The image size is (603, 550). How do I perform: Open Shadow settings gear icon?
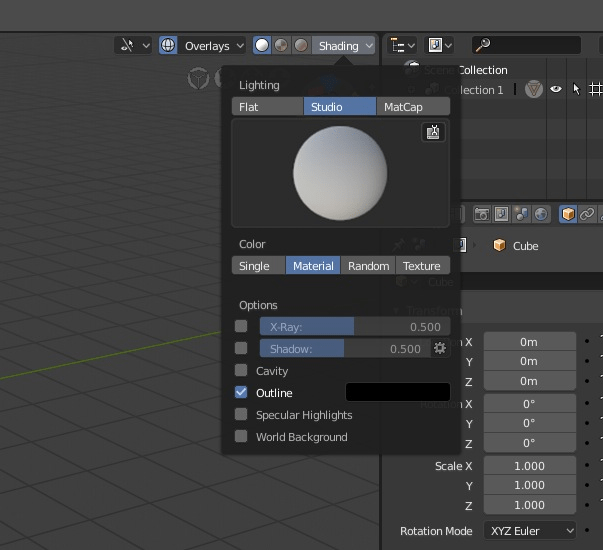coord(440,348)
